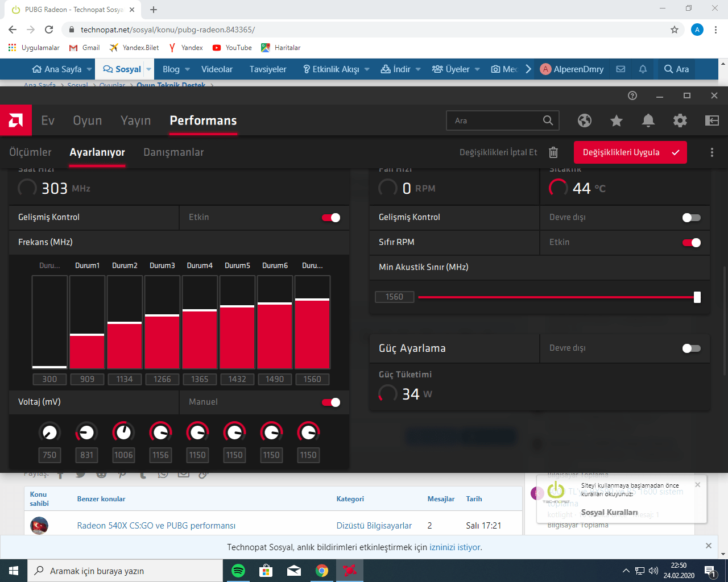The height and width of the screenshot is (582, 728).
Task: Expand the İndir dropdown arrow
Action: [418, 69]
